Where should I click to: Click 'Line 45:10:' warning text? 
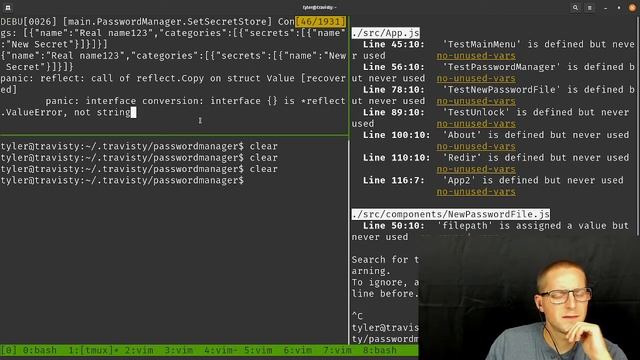click(393, 44)
